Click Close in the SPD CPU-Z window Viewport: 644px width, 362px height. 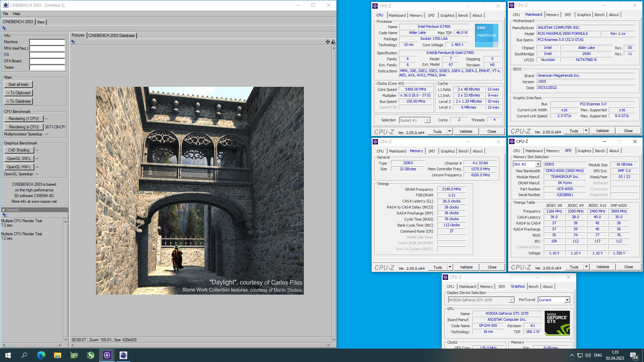(x=629, y=267)
